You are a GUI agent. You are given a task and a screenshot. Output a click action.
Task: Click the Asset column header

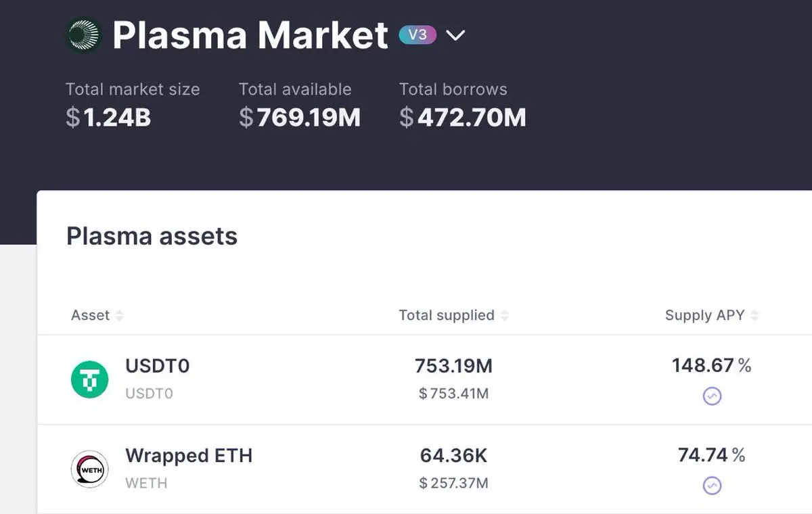[90, 315]
